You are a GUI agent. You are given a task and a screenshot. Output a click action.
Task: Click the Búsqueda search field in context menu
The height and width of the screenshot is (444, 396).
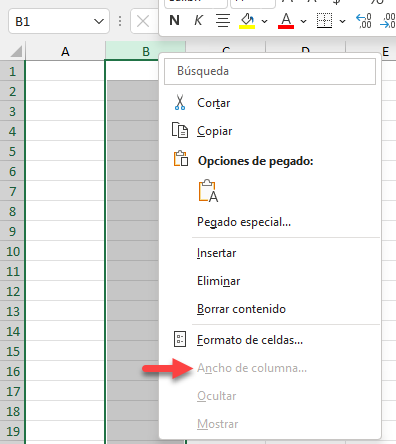(x=270, y=71)
